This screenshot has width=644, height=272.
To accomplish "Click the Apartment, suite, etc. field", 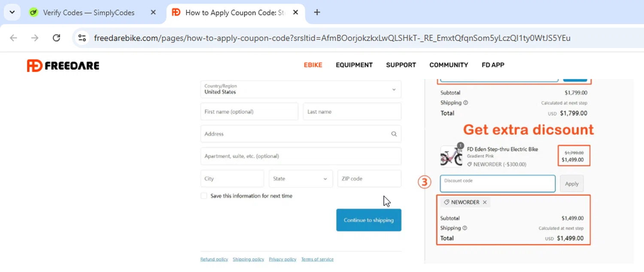I will [x=301, y=156].
